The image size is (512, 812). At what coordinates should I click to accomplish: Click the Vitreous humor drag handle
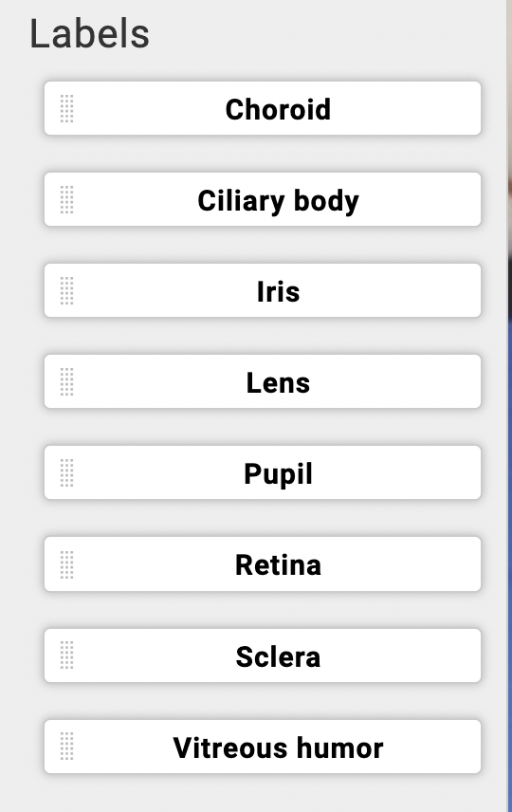tap(66, 747)
